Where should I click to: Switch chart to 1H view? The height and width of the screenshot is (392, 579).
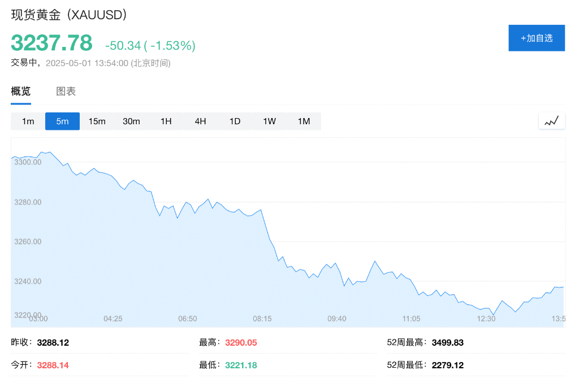point(166,121)
